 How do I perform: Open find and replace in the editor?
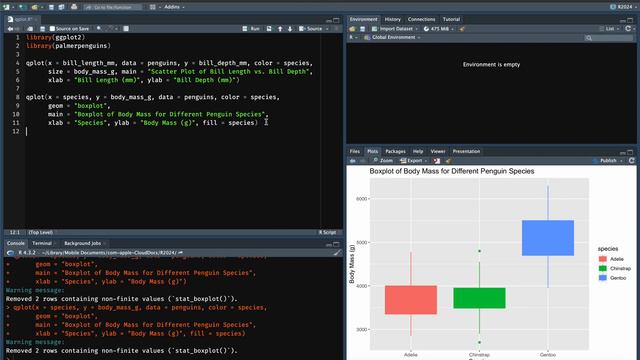tap(99, 29)
